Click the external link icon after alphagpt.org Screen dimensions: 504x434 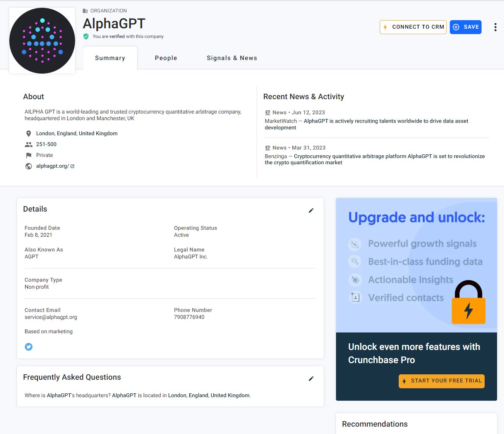coord(72,166)
